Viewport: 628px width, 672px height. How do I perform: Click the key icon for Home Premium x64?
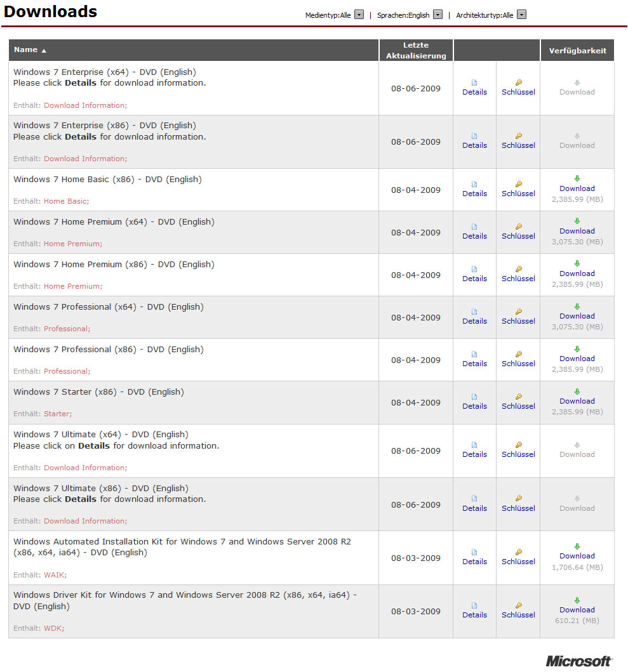coord(519,227)
